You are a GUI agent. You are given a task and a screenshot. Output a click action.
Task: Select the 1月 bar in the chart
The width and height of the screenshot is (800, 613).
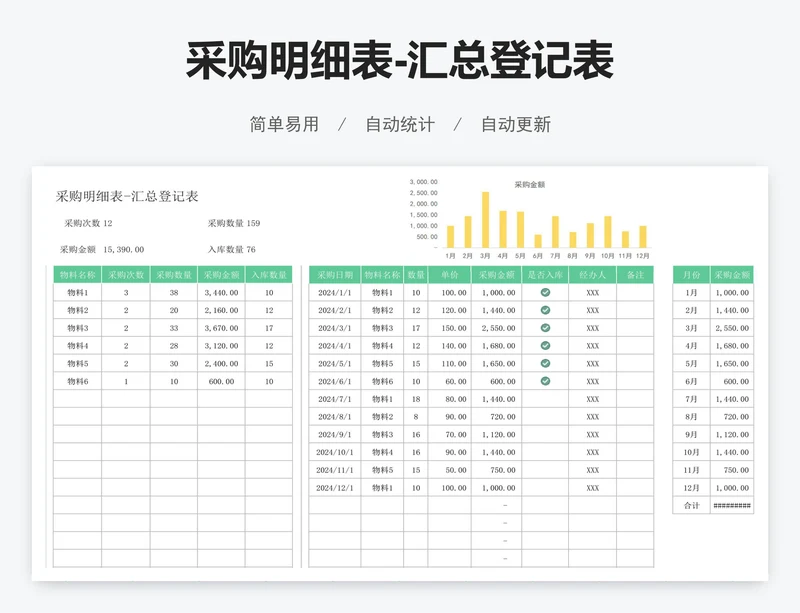tap(450, 237)
